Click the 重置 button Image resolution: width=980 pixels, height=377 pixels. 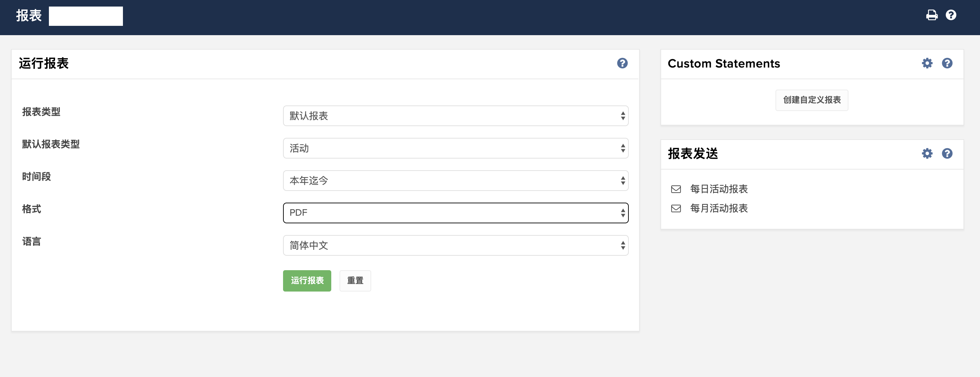tap(355, 281)
